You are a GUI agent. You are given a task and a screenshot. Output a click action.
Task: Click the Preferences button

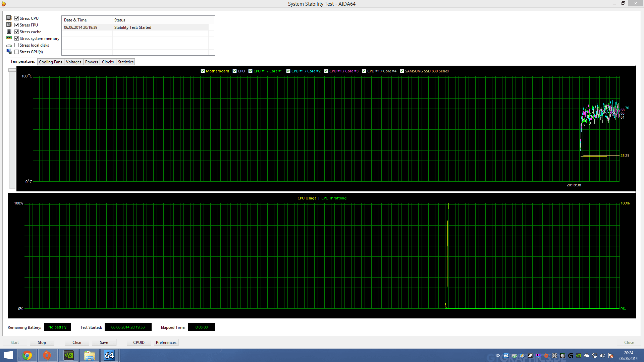pyautogui.click(x=166, y=343)
